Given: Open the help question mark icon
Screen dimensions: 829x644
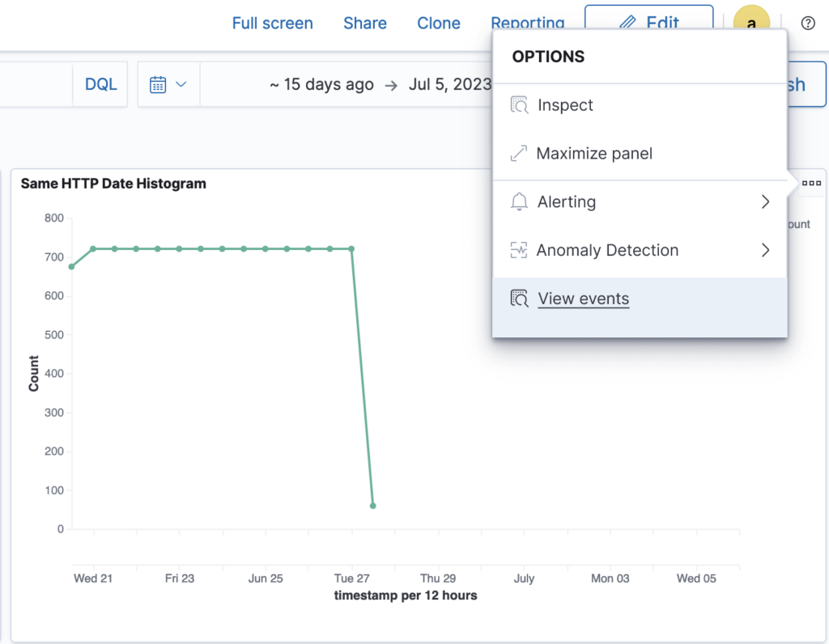Looking at the screenshot, I should 807,23.
